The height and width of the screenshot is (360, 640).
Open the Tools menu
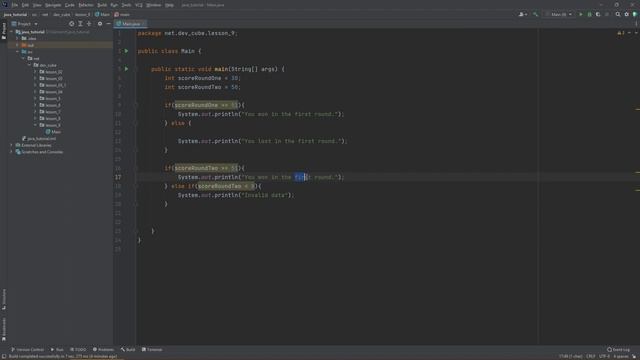(x=127, y=5)
